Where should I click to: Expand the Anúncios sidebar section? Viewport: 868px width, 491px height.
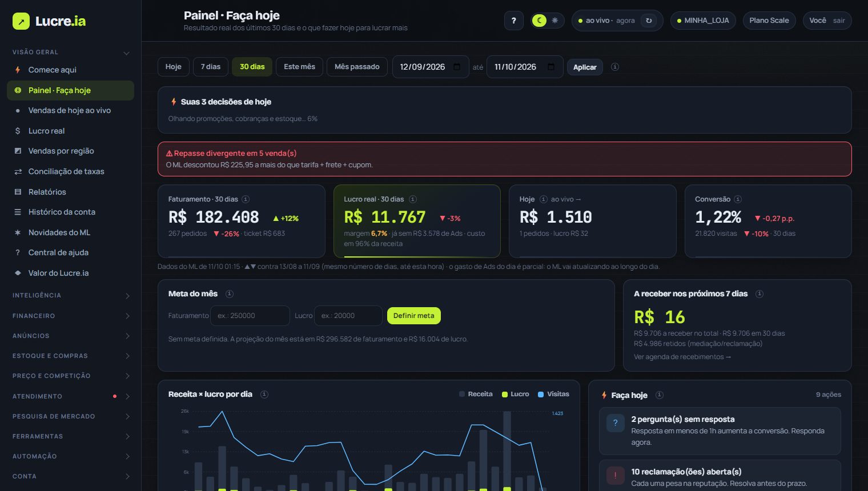tap(71, 336)
